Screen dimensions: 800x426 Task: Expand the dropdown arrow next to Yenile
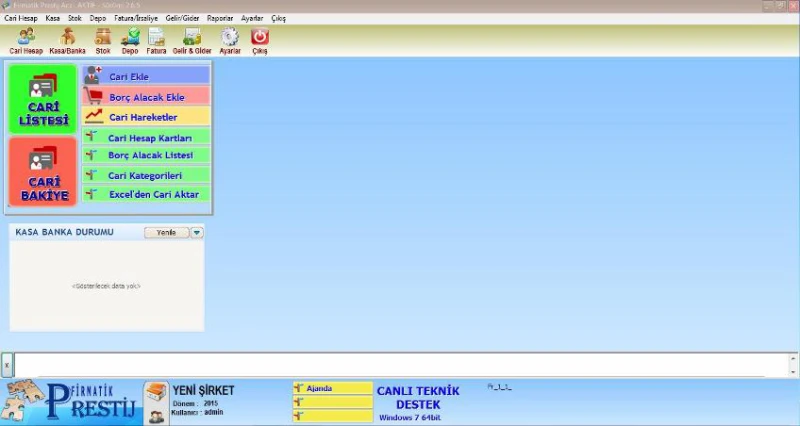[x=196, y=233]
